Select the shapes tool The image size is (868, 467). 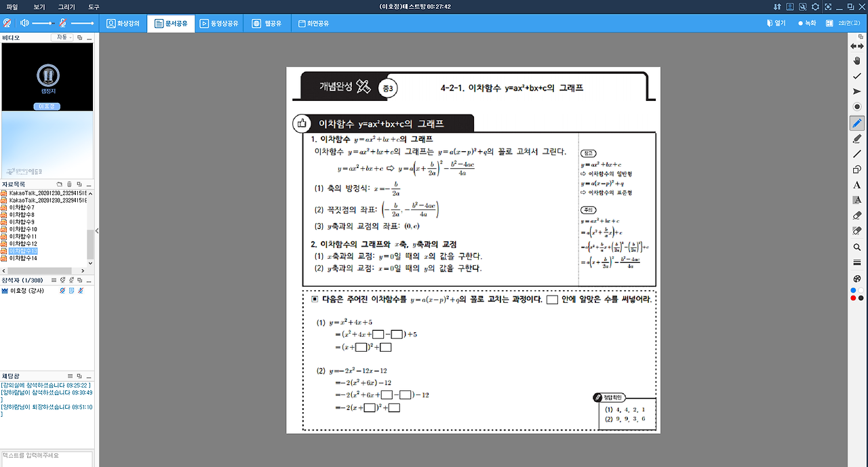pyautogui.click(x=857, y=169)
